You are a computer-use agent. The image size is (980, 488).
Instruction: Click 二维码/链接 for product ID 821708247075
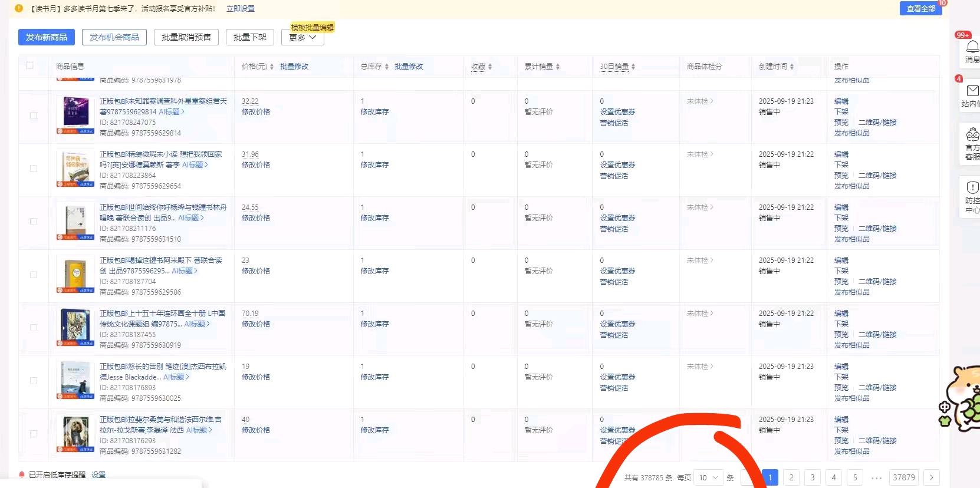click(877, 123)
